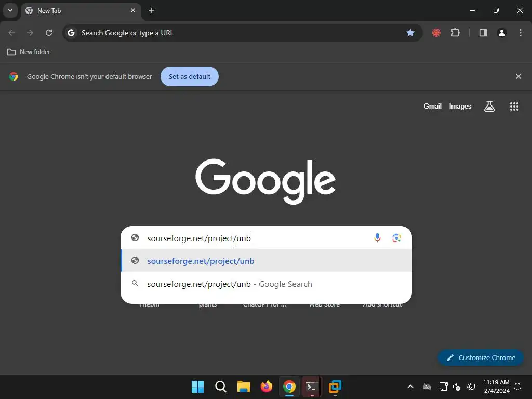The height and width of the screenshot is (399, 532).
Task: Reload the page
Action: coord(49,33)
